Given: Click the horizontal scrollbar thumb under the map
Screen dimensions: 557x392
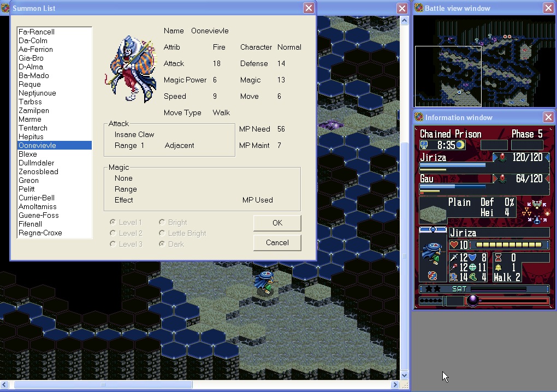Looking at the screenshot, I should point(103,384).
